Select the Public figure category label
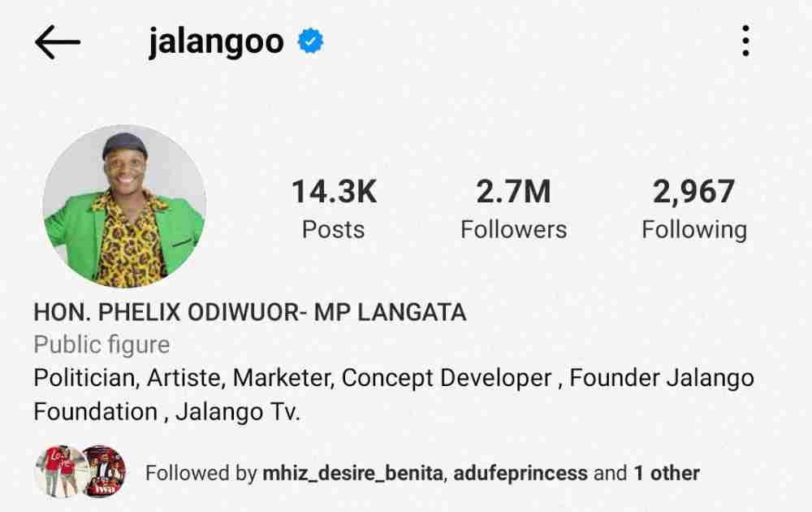 click(x=101, y=345)
